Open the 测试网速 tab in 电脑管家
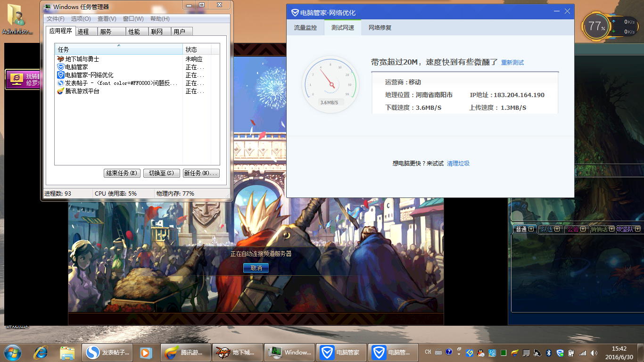The height and width of the screenshot is (362, 644). pos(343,27)
